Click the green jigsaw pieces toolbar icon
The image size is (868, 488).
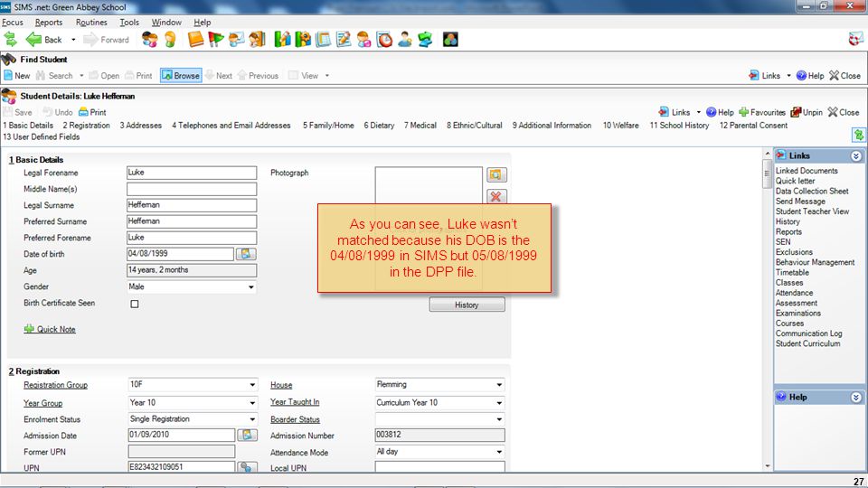point(425,39)
